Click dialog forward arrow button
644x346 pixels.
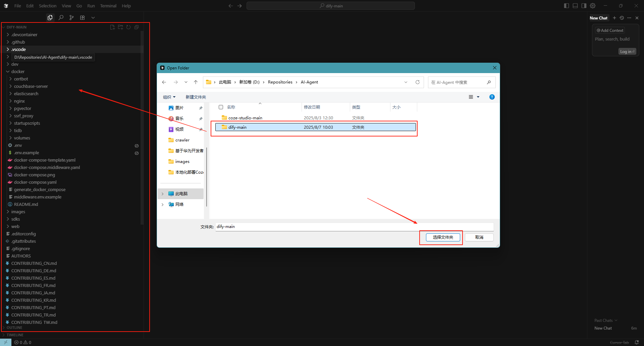176,82
